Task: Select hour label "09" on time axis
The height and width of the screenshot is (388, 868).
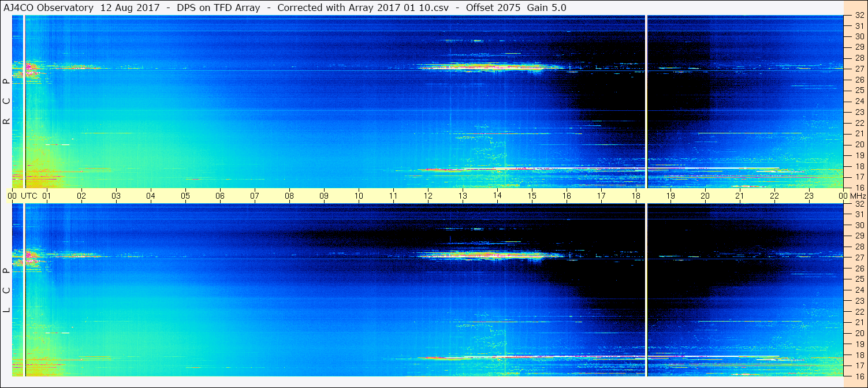Action: click(324, 196)
